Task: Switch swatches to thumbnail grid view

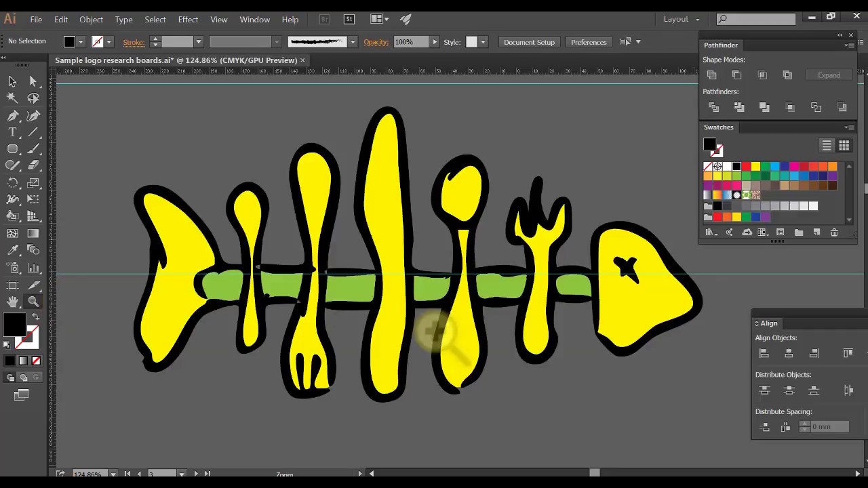Action: click(x=844, y=146)
